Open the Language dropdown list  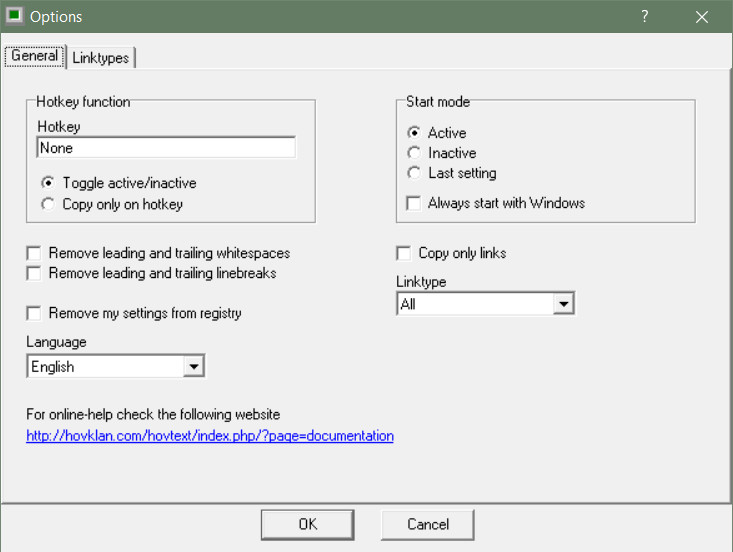pyautogui.click(x=194, y=367)
